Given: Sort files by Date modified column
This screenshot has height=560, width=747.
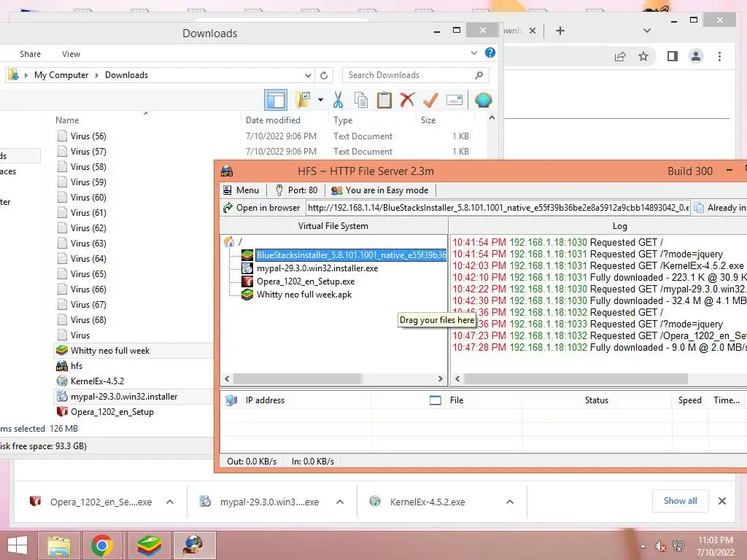Looking at the screenshot, I should click(273, 120).
